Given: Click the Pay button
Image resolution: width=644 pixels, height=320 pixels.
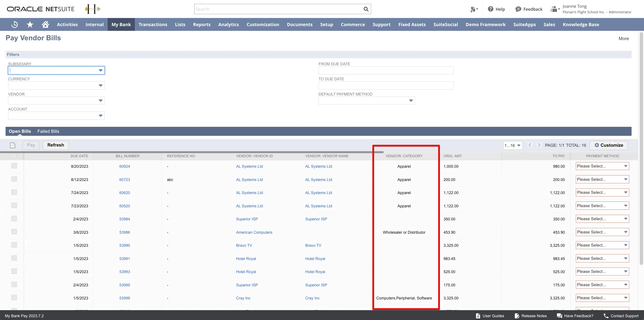Looking at the screenshot, I should [31, 145].
